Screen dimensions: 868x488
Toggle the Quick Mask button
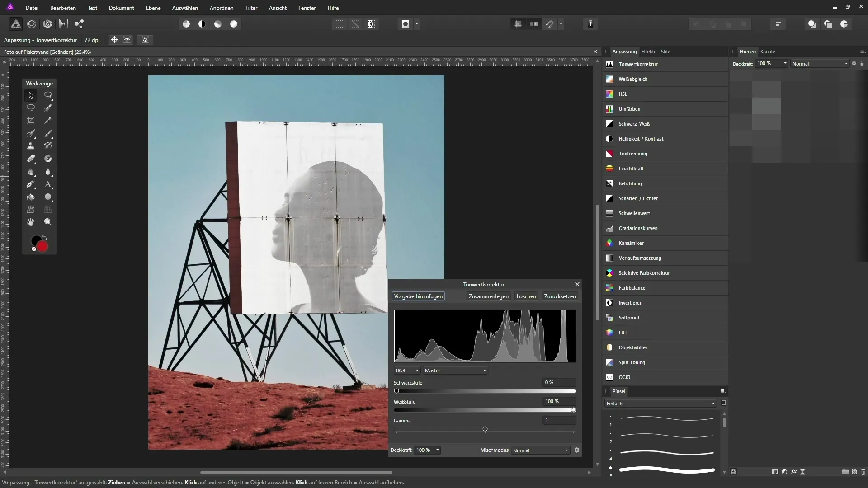coord(406,24)
